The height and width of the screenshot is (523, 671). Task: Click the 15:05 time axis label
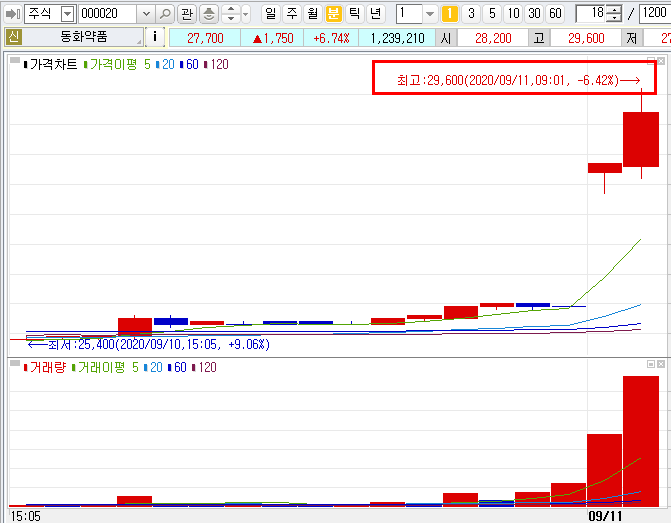click(26, 516)
